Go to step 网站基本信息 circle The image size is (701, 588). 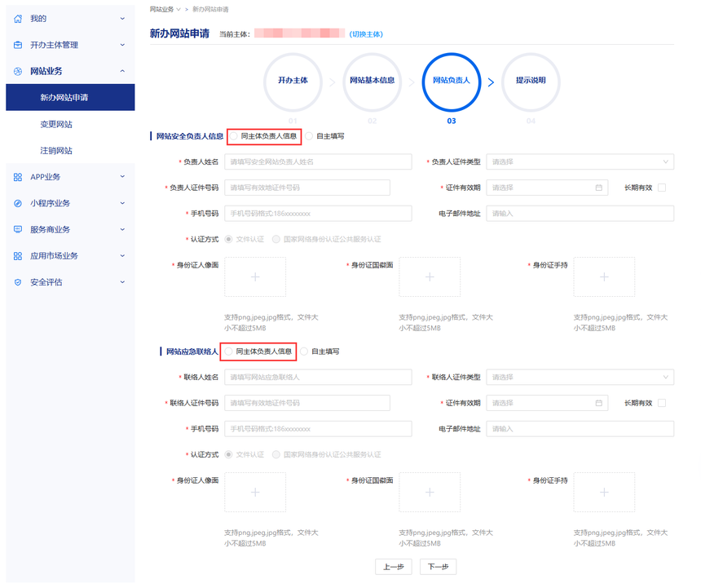click(372, 82)
